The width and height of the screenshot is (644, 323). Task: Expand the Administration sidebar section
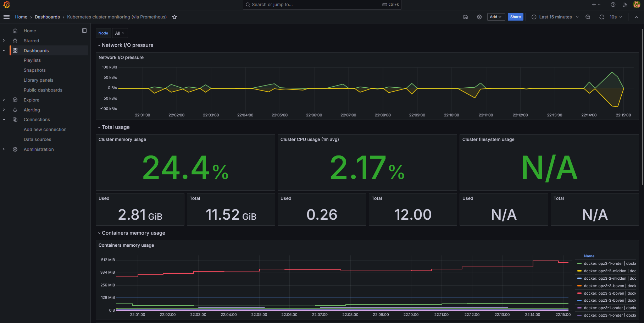(x=4, y=149)
